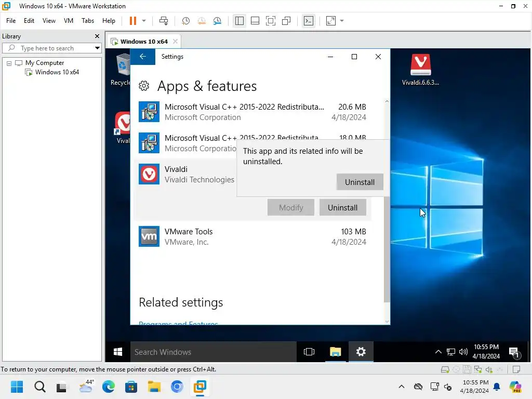
Task: Pause the virtual machine
Action: pos(133,21)
